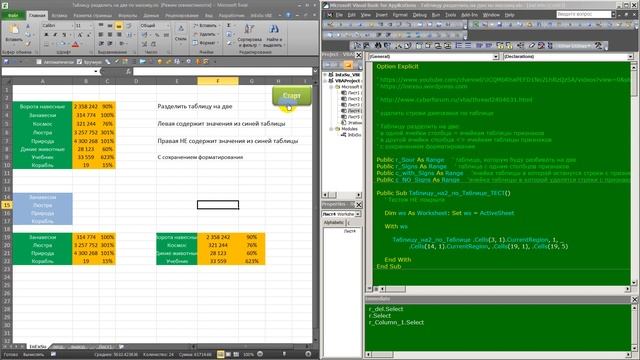
Task: Switch to the Формулы ribbon tab
Action: click(128, 16)
